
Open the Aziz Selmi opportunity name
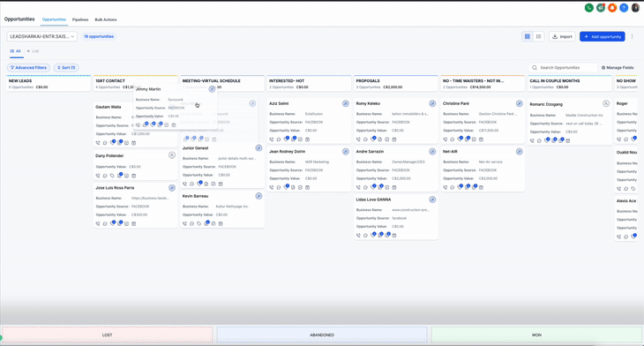[x=279, y=103]
